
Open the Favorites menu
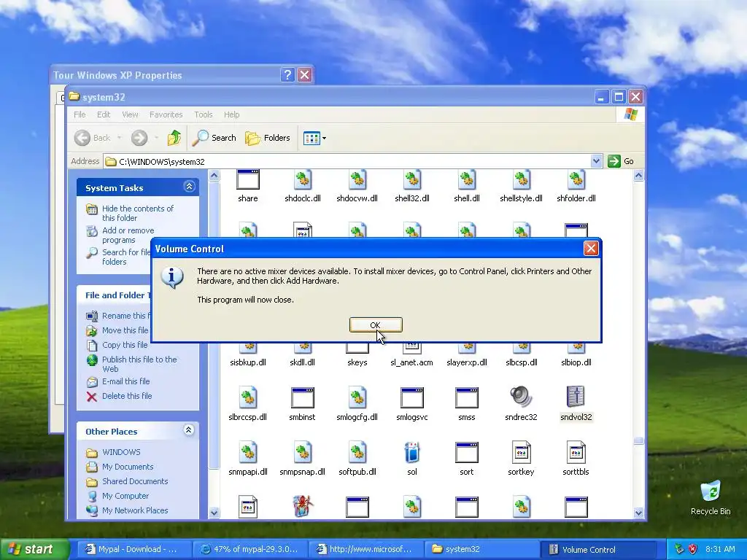[x=166, y=114]
